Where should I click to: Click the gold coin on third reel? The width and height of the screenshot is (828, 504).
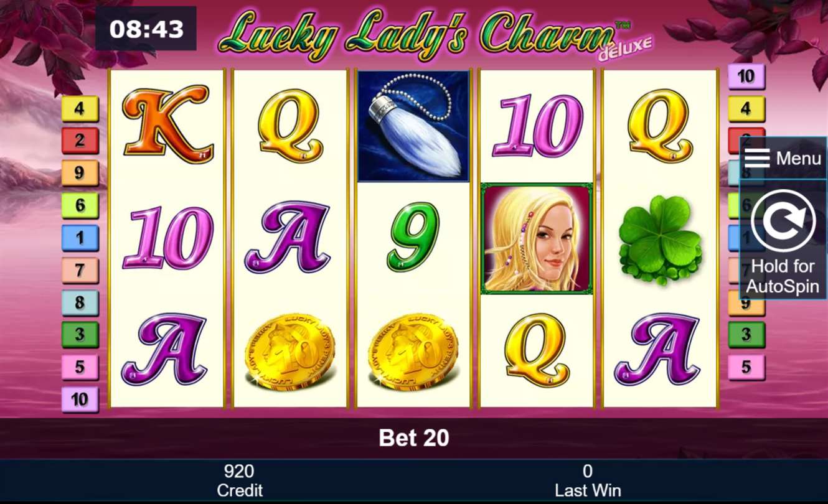[413, 352]
